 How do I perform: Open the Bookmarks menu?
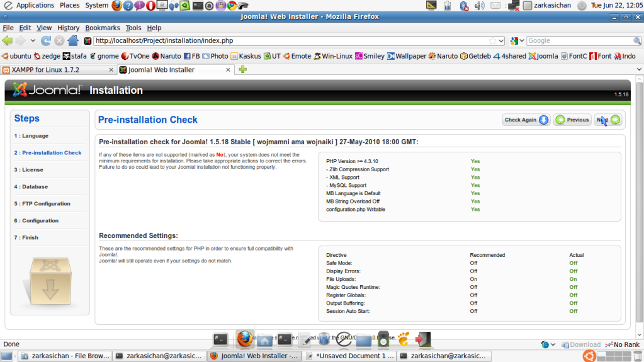click(103, 28)
